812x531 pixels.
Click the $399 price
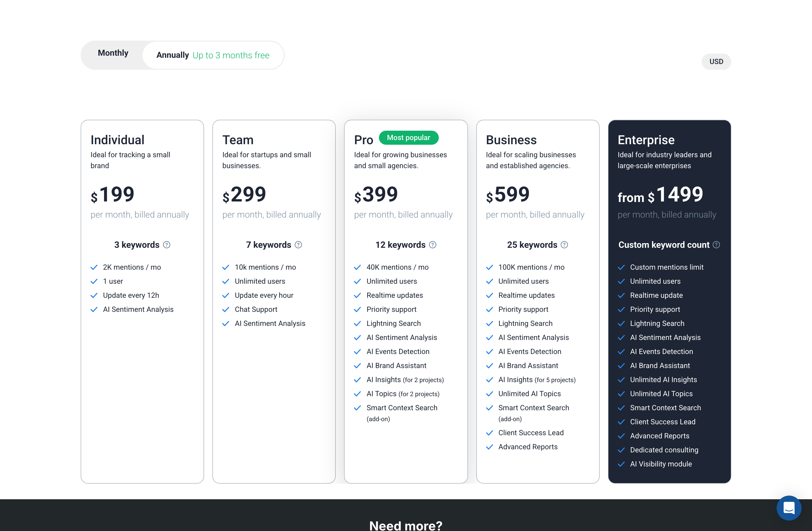click(x=376, y=194)
